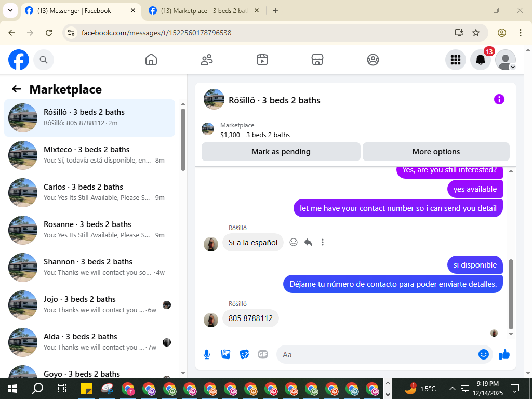The image size is (532, 399).
Task: Open the Reels video icon
Action: 262,60
